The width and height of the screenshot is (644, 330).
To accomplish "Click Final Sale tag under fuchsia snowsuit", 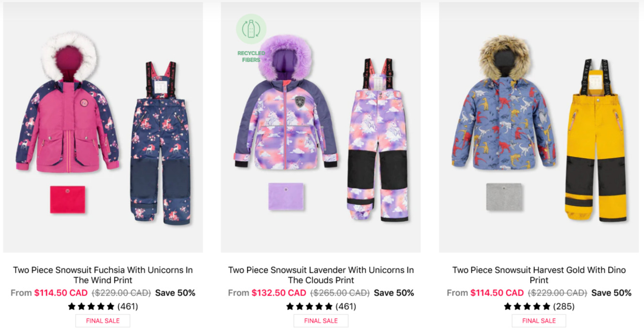I will click(103, 321).
